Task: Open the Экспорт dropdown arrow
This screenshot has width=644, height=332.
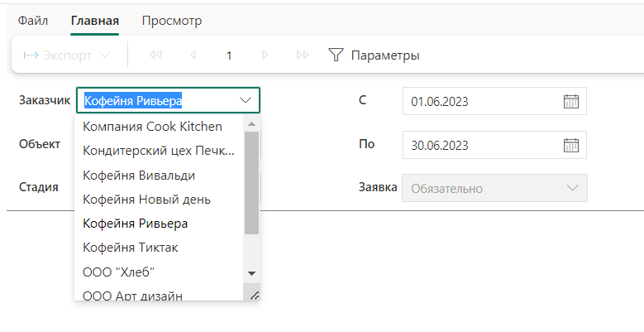Action: point(105,55)
